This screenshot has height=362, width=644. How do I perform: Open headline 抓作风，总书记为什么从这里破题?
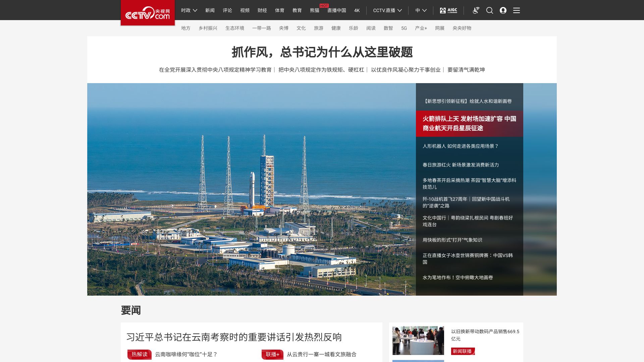coord(322,52)
